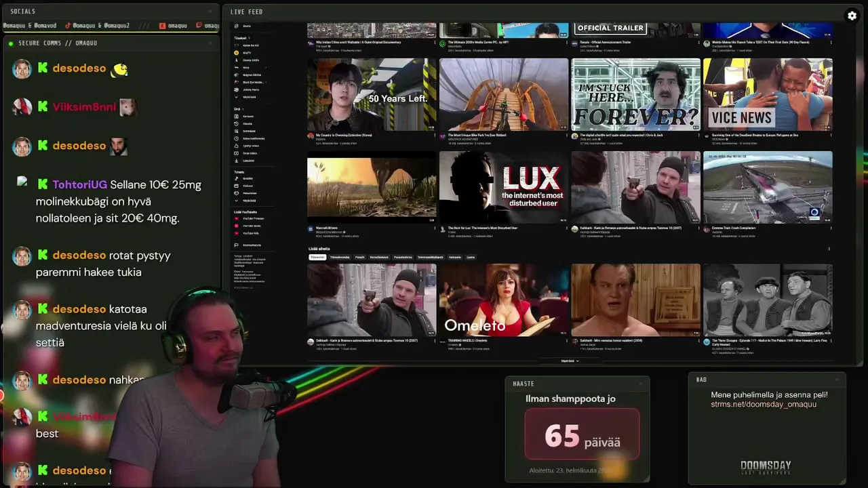The height and width of the screenshot is (488, 868).
Task: Select the Komediasketsit topic chip
Action: pos(379,257)
